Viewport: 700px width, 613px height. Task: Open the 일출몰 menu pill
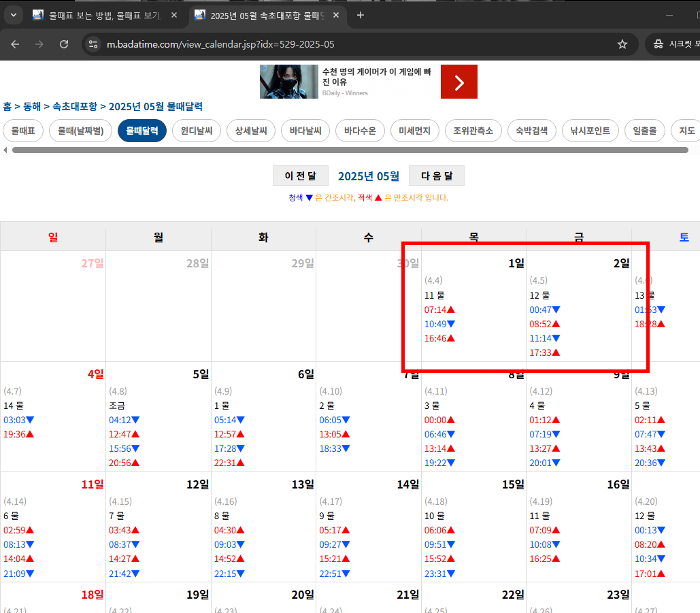pos(645,131)
